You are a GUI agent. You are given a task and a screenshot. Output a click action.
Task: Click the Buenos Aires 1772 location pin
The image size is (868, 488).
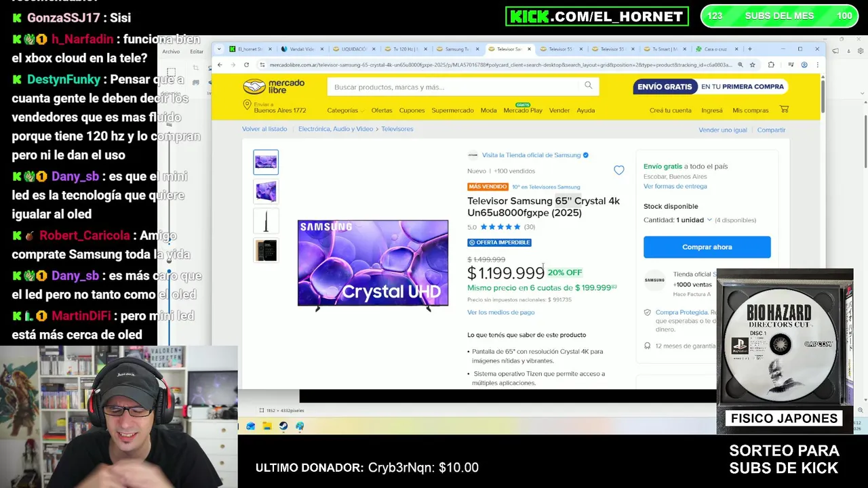pyautogui.click(x=247, y=106)
